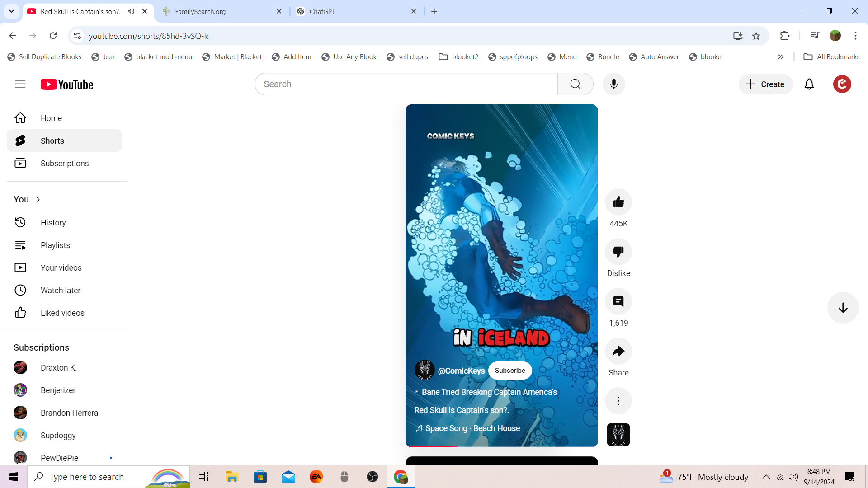Toggle the hamburger guide menu

point(20,84)
